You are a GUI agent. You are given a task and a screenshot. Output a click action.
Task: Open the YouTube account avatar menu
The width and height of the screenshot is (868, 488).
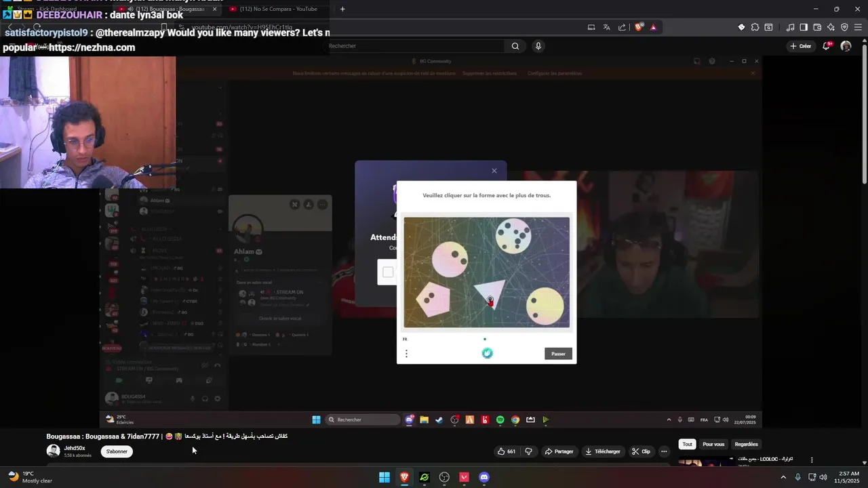tap(846, 46)
